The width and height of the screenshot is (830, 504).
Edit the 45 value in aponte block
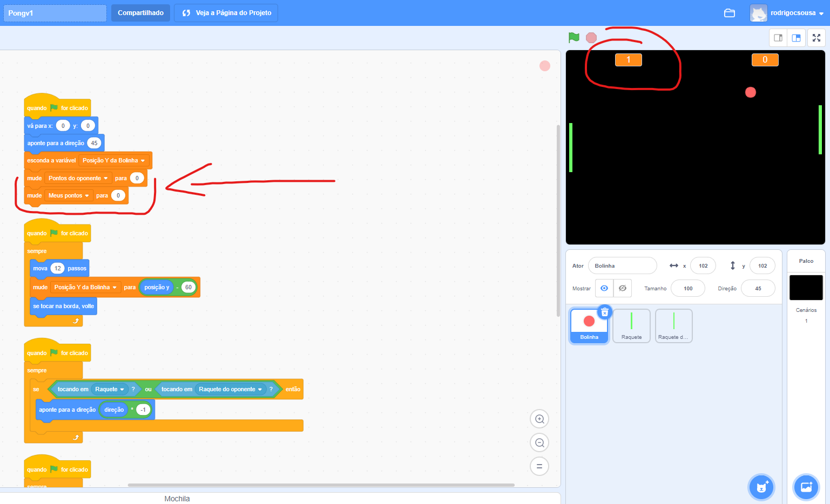click(x=94, y=143)
